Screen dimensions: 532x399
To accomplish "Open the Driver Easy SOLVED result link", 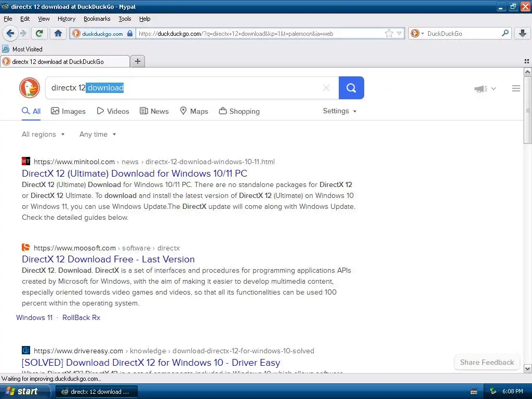I will click(x=151, y=362).
